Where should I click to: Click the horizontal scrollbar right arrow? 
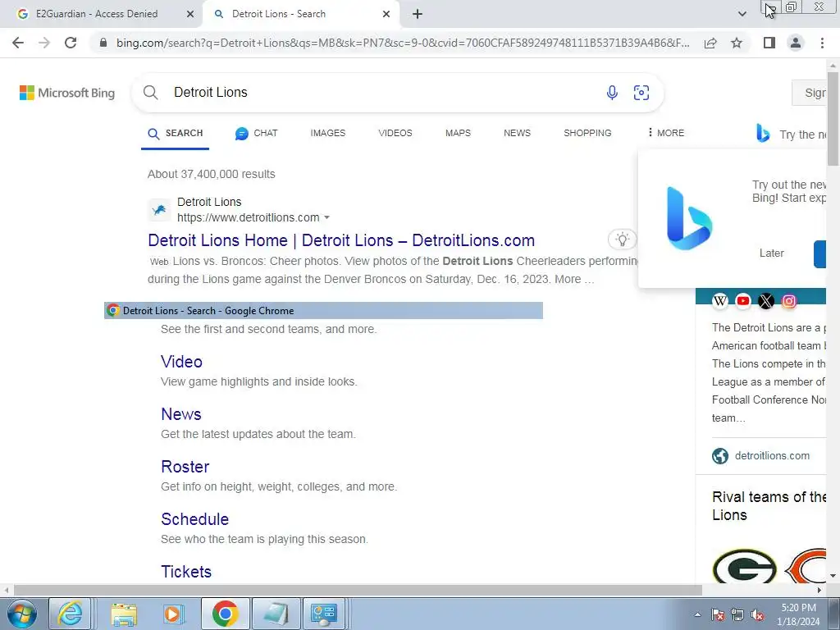click(x=819, y=590)
